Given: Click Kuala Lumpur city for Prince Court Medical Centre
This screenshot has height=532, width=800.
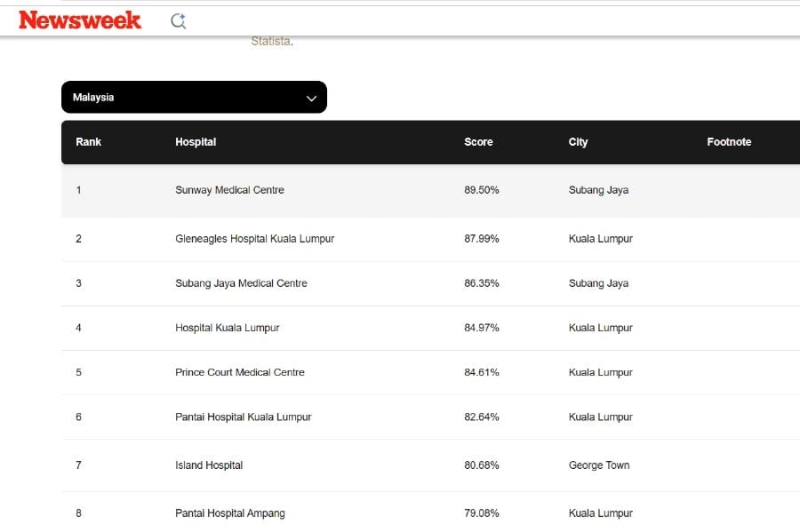Looking at the screenshot, I should coord(601,372).
